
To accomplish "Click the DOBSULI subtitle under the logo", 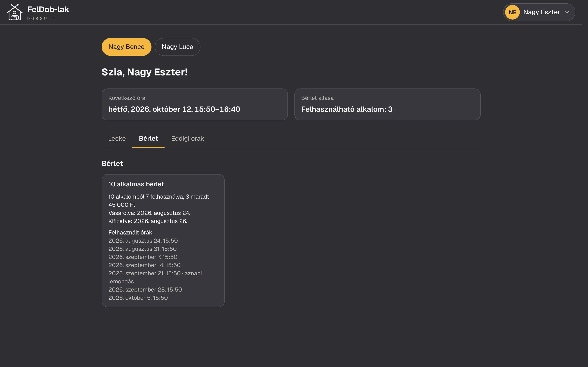I will coord(41,18).
